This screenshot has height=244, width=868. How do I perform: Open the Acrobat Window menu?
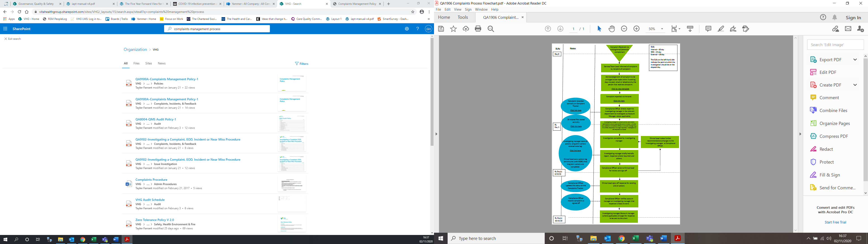click(x=481, y=9)
